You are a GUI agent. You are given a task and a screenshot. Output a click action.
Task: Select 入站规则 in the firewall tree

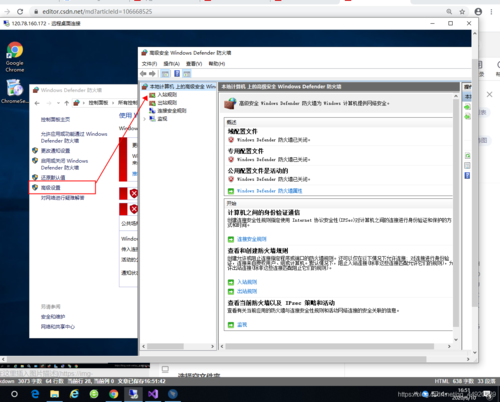pyautogui.click(x=167, y=95)
